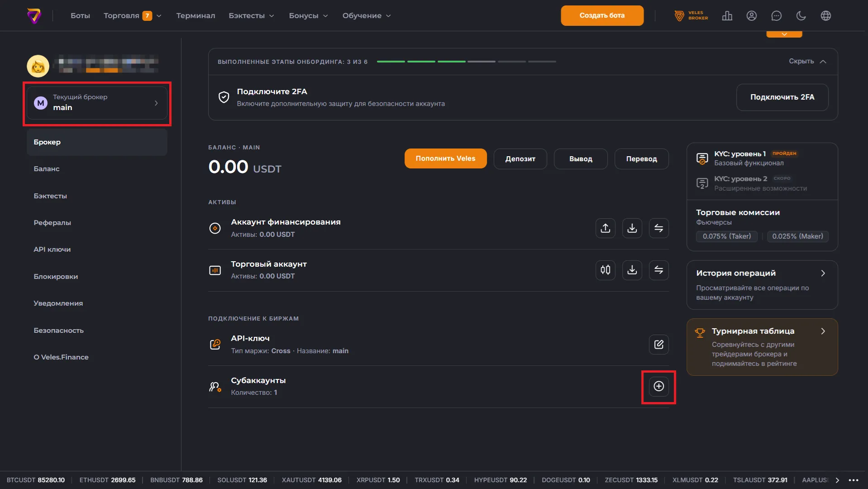Expand the Торговля dropdown menu
This screenshot has width=868, height=489.
click(132, 16)
